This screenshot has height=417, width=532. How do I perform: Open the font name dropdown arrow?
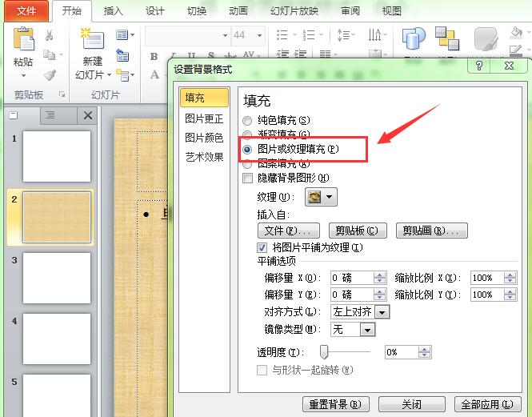pos(225,35)
